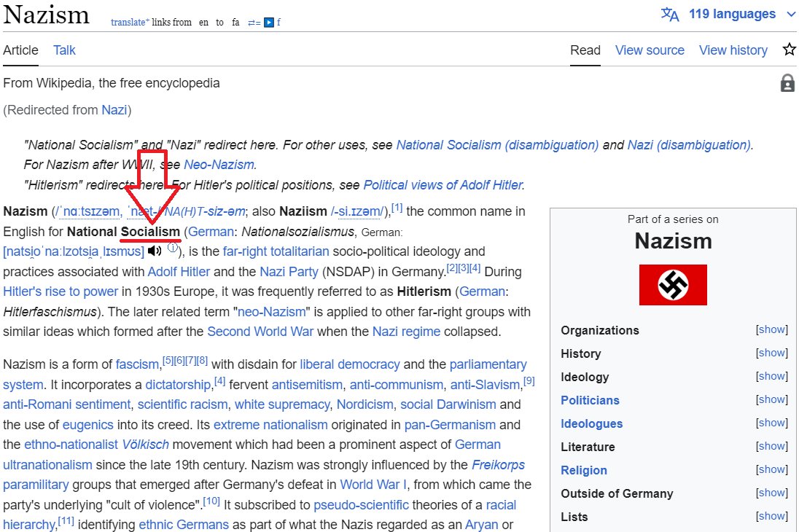The width and height of the screenshot is (799, 532).
Task: Expand the Outside of Germany section with show
Action: coord(771,493)
